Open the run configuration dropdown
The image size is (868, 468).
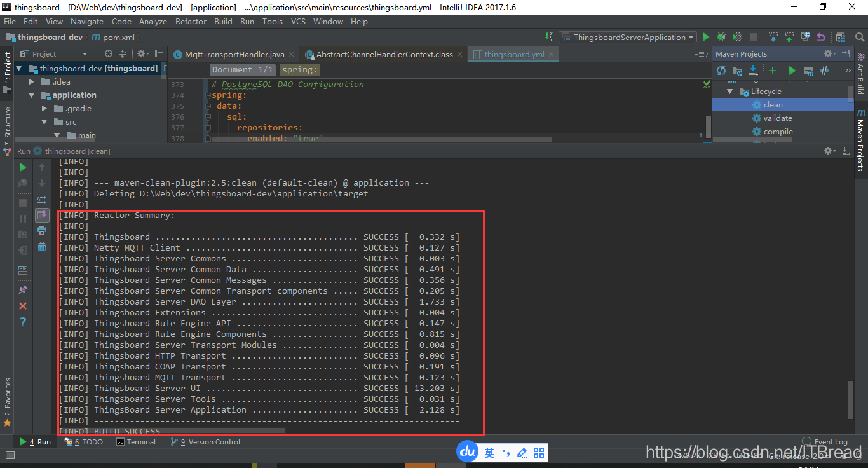pyautogui.click(x=629, y=37)
